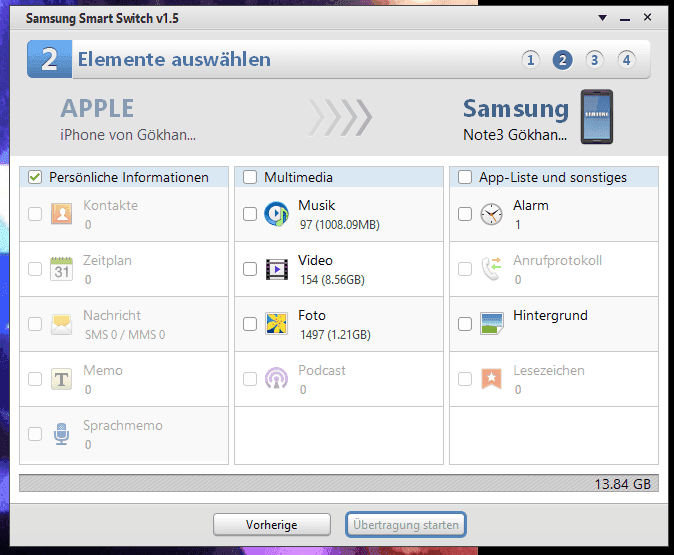Minimize the Smart Switch window
The height and width of the screenshot is (555, 674).
coord(625,18)
